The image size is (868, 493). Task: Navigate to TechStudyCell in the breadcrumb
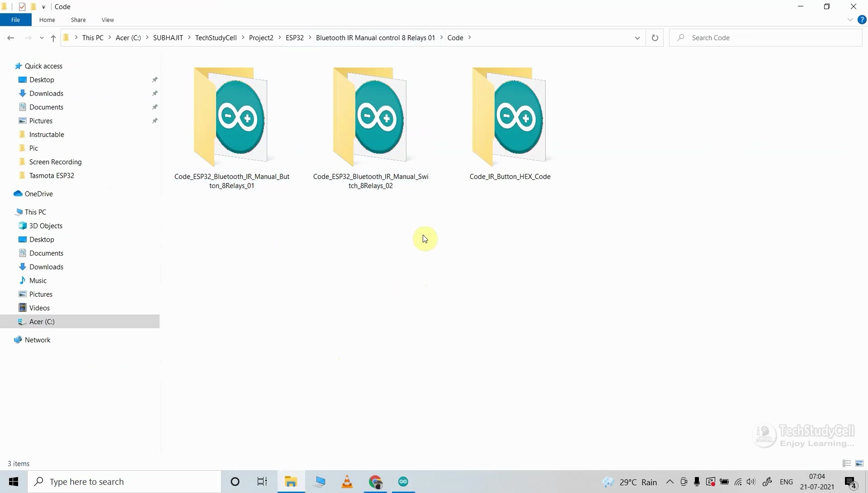point(216,38)
